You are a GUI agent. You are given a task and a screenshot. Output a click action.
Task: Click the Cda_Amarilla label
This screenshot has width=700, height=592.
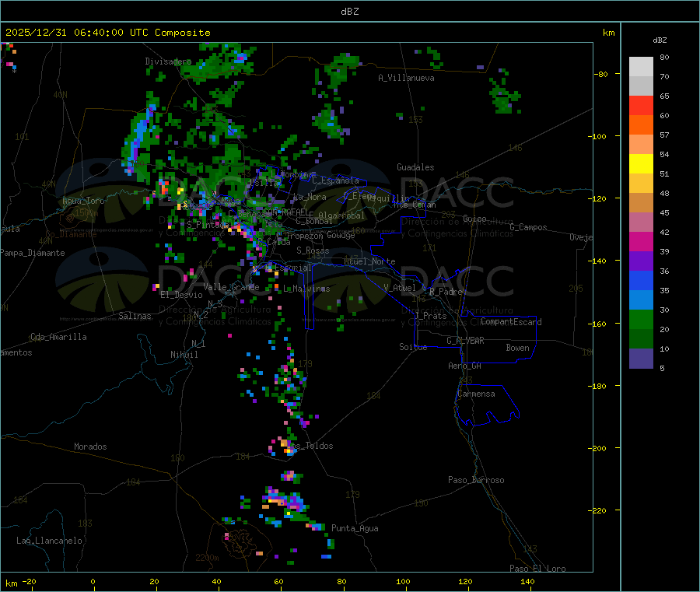[58, 337]
